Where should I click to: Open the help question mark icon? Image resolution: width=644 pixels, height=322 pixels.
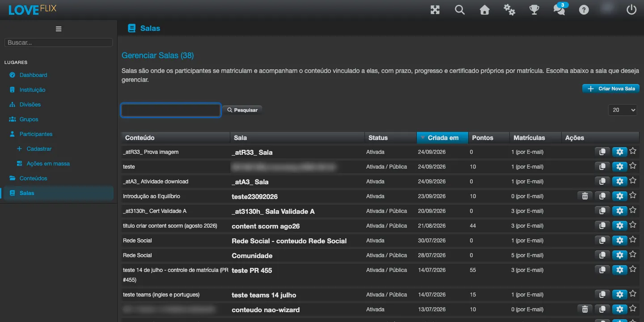pyautogui.click(x=584, y=10)
